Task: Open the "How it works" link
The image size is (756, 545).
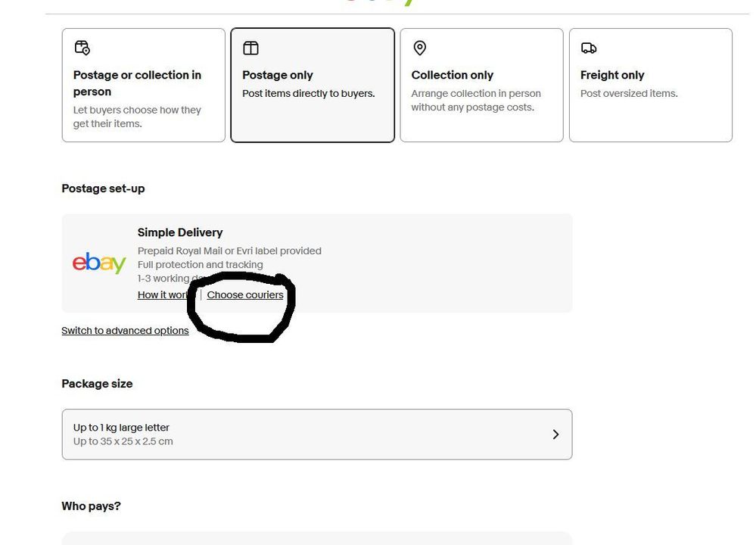Action: pos(162,295)
